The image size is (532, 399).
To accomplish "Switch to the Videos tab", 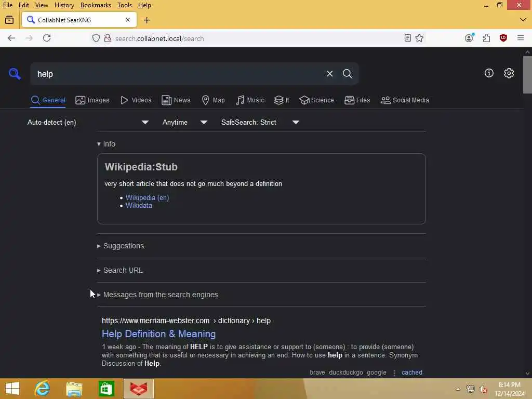I will (x=136, y=100).
